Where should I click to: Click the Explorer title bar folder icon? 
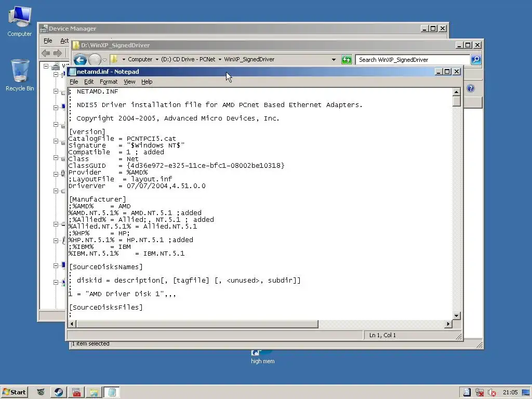point(76,45)
